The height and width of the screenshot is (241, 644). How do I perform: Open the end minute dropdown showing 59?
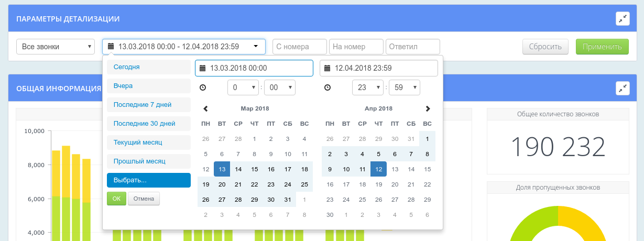coord(404,87)
